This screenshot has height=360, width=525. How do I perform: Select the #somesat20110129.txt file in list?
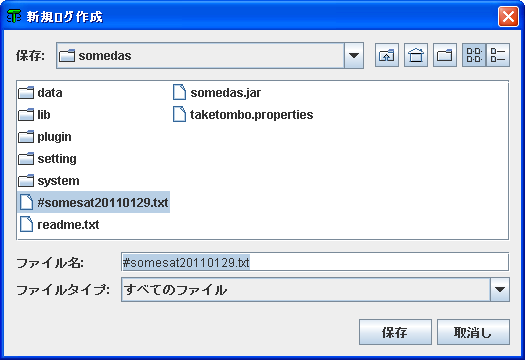coord(93,203)
